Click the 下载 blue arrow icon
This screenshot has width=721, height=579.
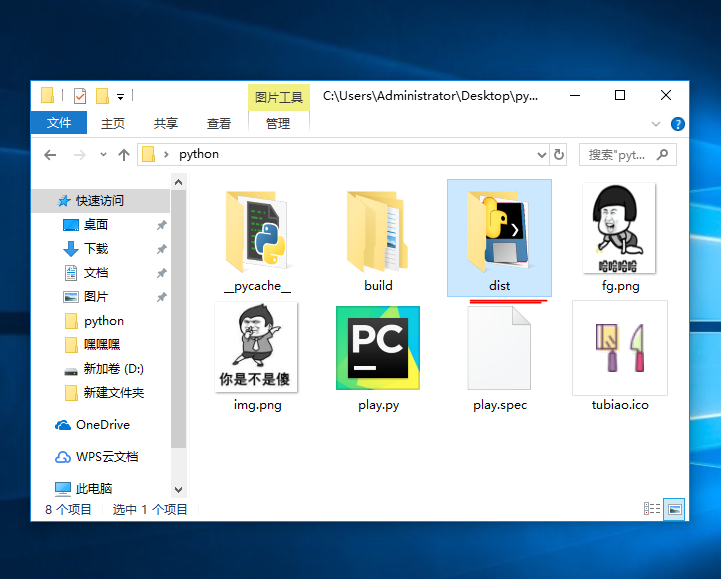pyautogui.click(x=70, y=249)
